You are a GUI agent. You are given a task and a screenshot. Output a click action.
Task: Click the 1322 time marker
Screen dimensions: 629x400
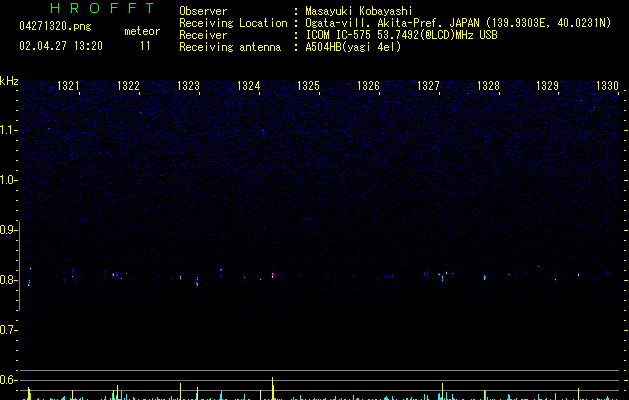128,85
